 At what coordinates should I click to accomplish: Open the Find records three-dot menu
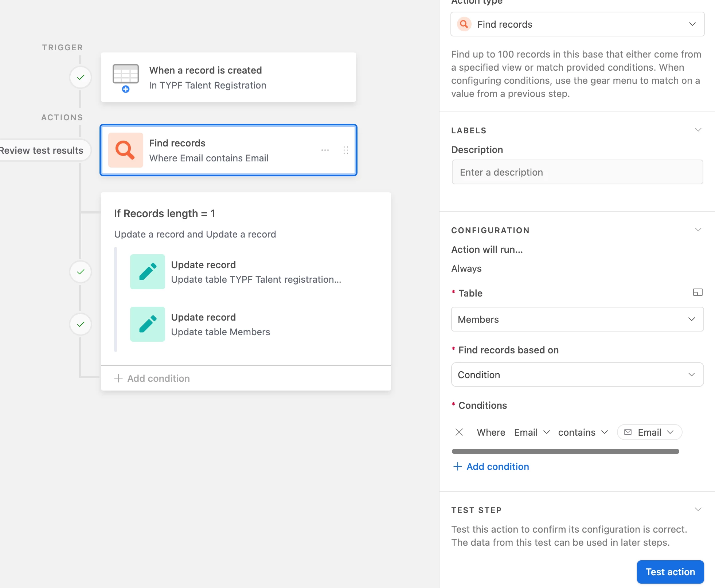(325, 150)
